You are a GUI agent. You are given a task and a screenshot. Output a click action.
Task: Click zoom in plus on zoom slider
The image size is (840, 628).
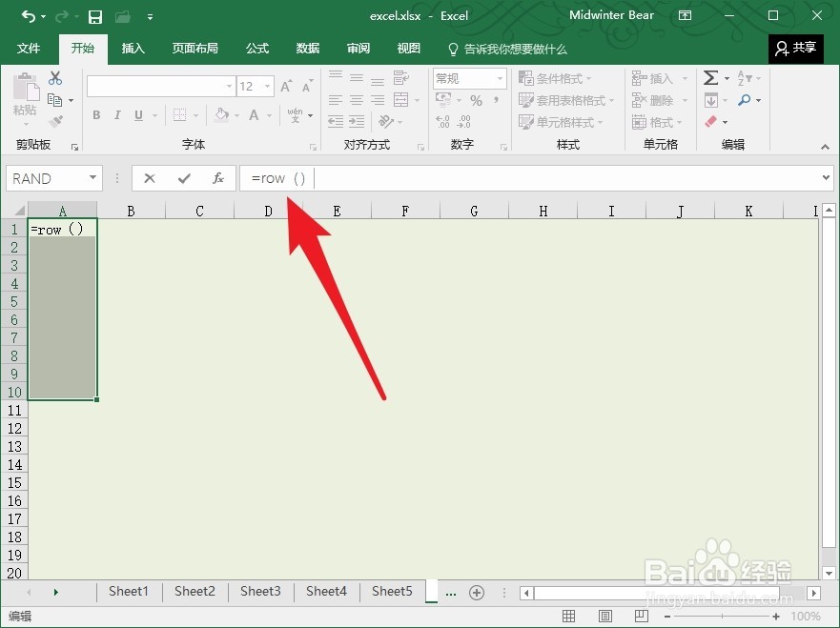(x=776, y=617)
